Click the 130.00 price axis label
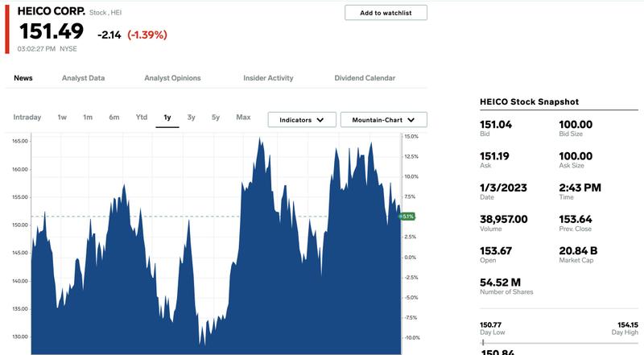644x355 pixels. point(20,337)
